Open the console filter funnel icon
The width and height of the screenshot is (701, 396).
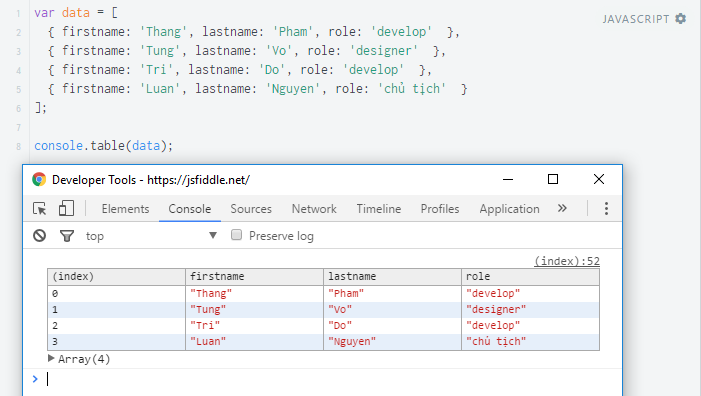[x=67, y=236]
